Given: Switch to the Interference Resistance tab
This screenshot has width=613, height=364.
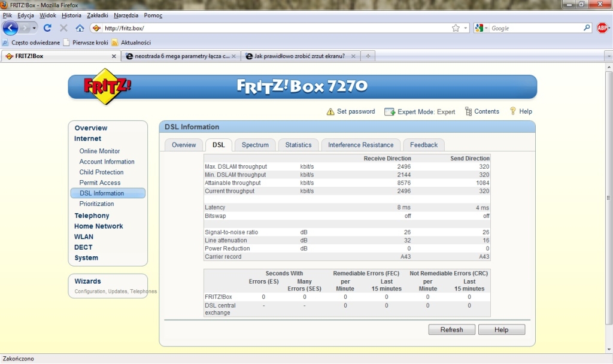Looking at the screenshot, I should (x=361, y=145).
